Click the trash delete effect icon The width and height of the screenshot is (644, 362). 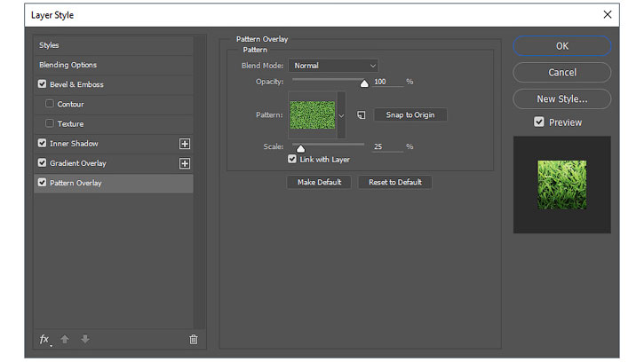click(194, 340)
